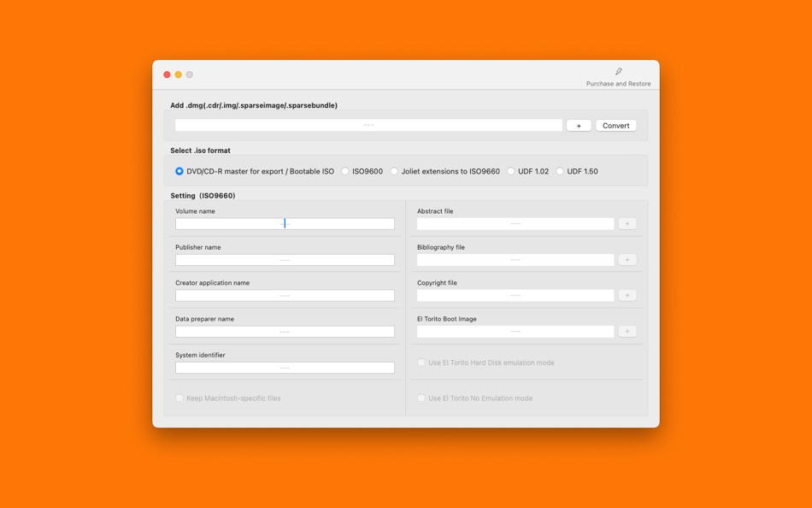
Task: Add a Bibliography file with plus button
Action: [x=627, y=260]
